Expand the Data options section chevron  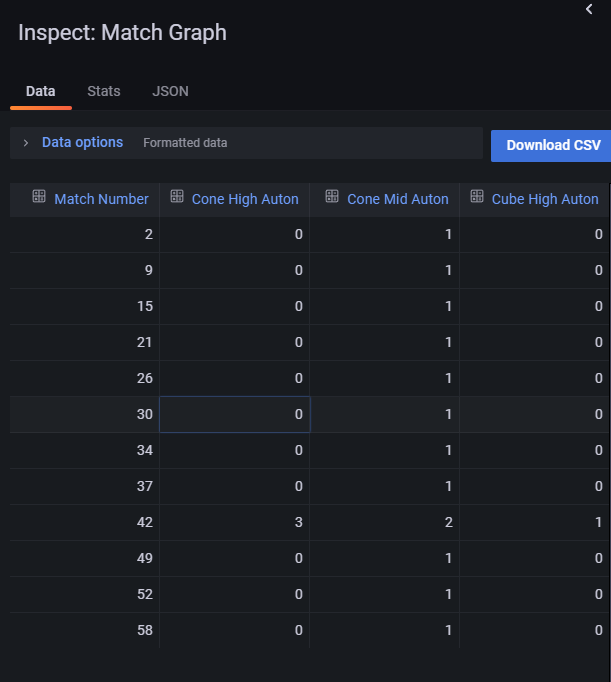(26, 143)
